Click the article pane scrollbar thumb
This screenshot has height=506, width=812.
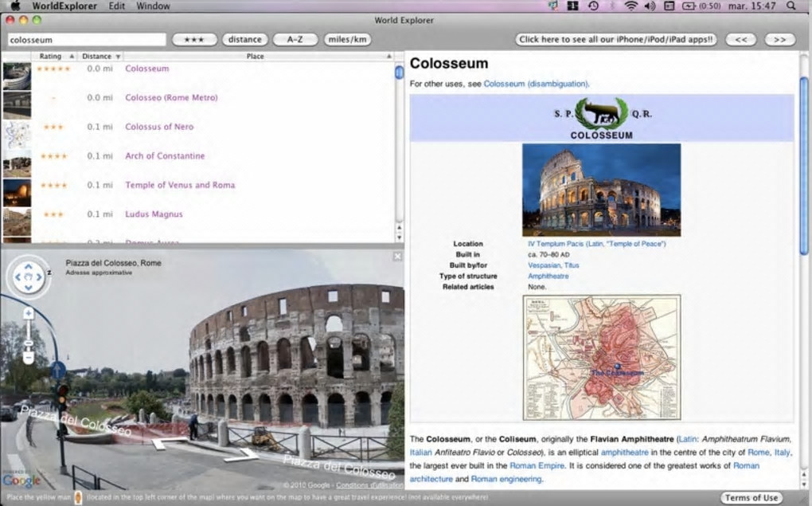804,166
